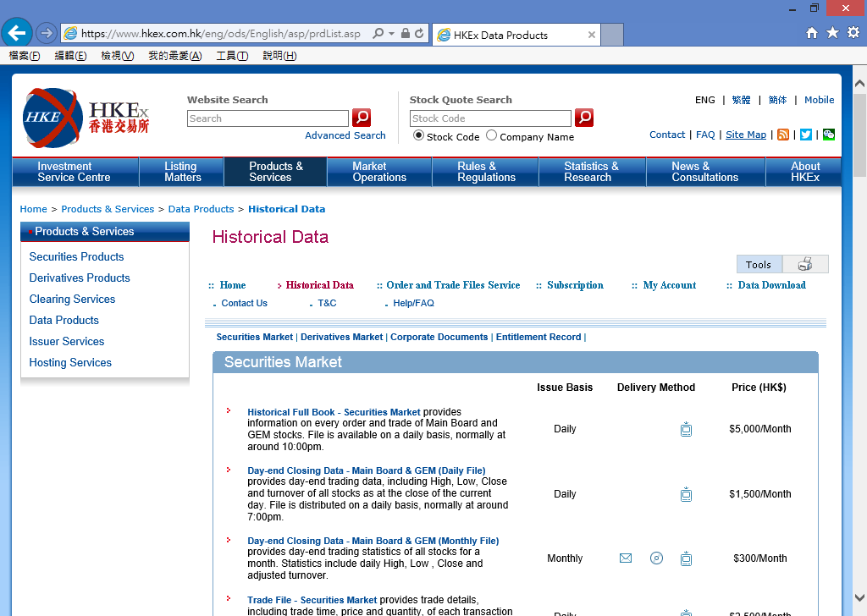Jump to Corporate Documents section link
Screen dimensions: 867x616
(439, 337)
